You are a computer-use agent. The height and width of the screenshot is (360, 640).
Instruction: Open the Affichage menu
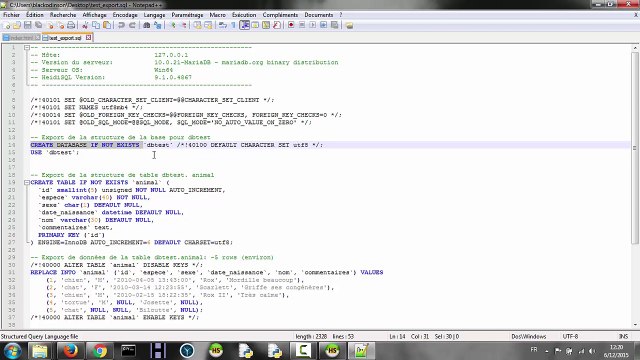click(x=94, y=15)
